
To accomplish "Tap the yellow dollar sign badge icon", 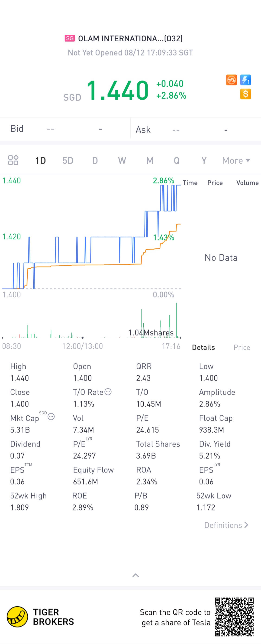I will (245, 94).
